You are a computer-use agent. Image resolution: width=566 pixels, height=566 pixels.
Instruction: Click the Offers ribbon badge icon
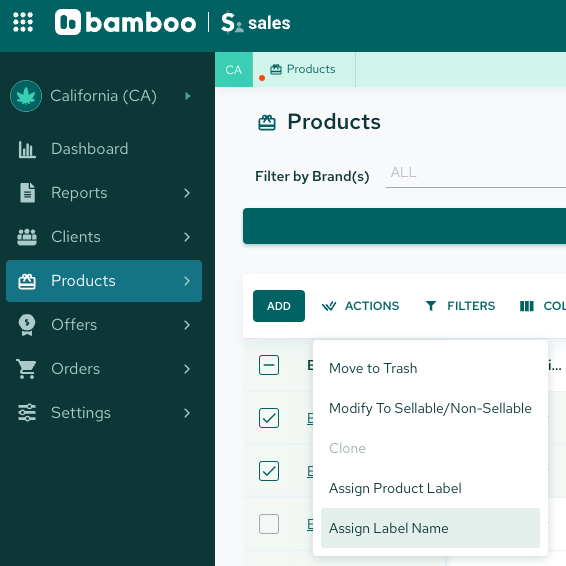pyautogui.click(x=27, y=325)
